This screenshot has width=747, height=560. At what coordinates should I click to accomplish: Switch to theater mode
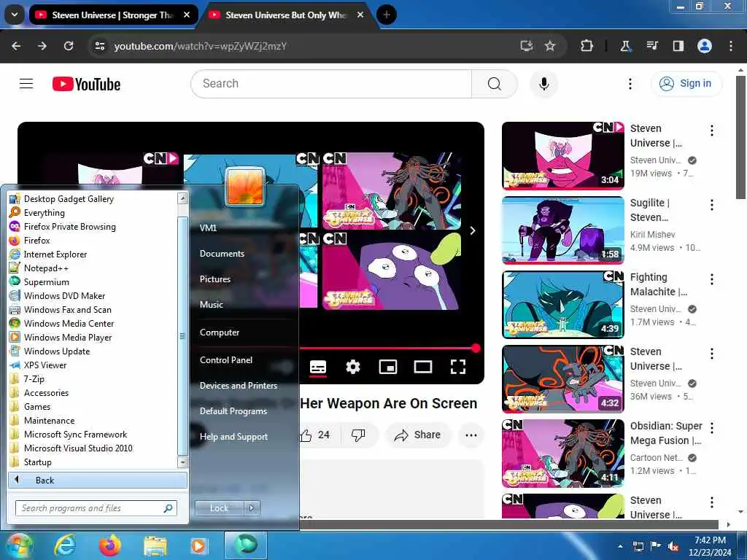click(423, 367)
